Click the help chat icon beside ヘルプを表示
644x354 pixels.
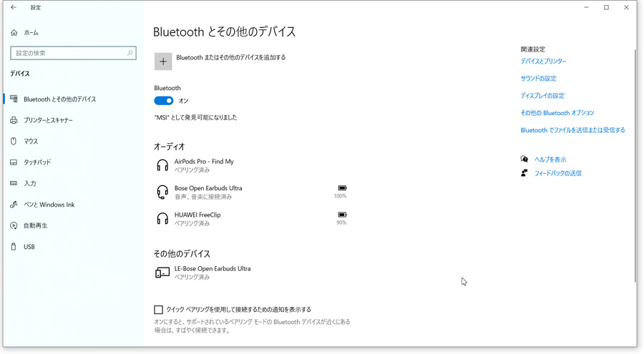524,159
